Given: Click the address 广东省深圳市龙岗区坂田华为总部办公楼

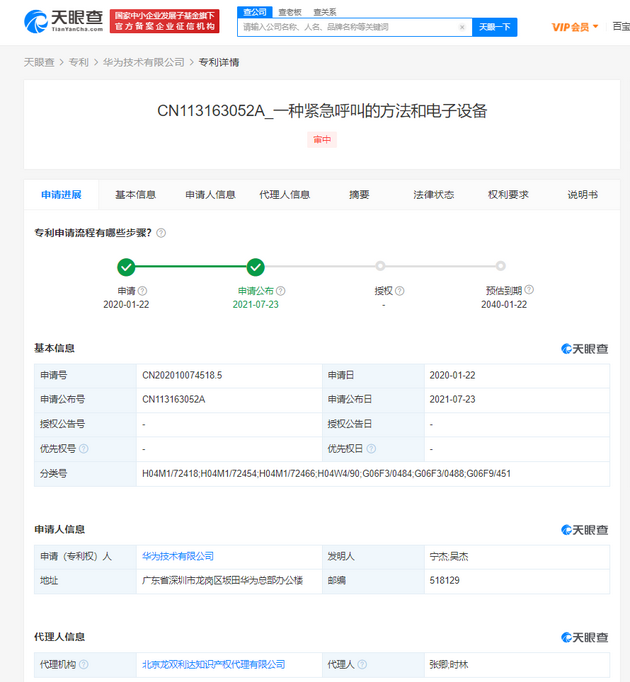Looking at the screenshot, I should click(x=222, y=580).
